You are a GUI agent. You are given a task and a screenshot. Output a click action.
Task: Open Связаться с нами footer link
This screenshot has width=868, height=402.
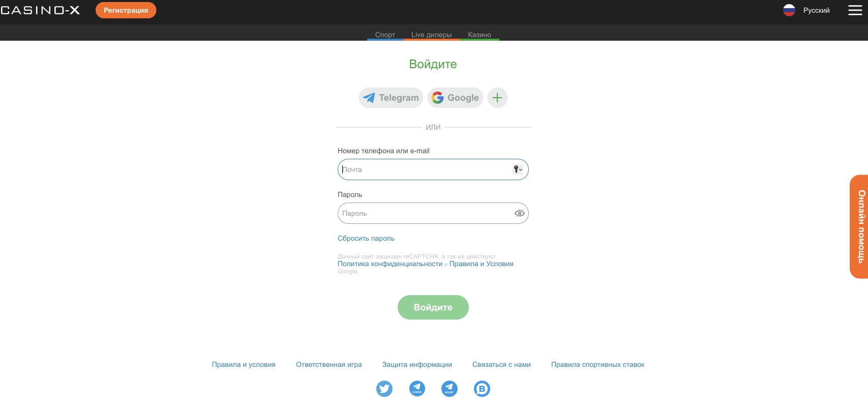click(x=501, y=364)
